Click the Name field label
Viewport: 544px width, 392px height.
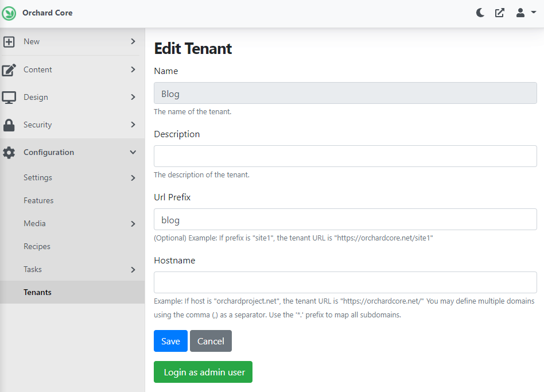point(166,71)
